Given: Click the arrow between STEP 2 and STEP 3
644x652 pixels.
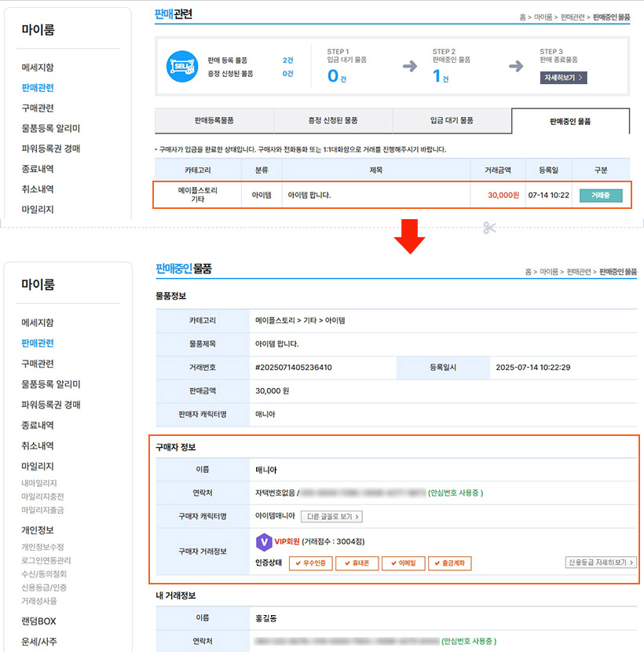Looking at the screenshot, I should point(516,67).
